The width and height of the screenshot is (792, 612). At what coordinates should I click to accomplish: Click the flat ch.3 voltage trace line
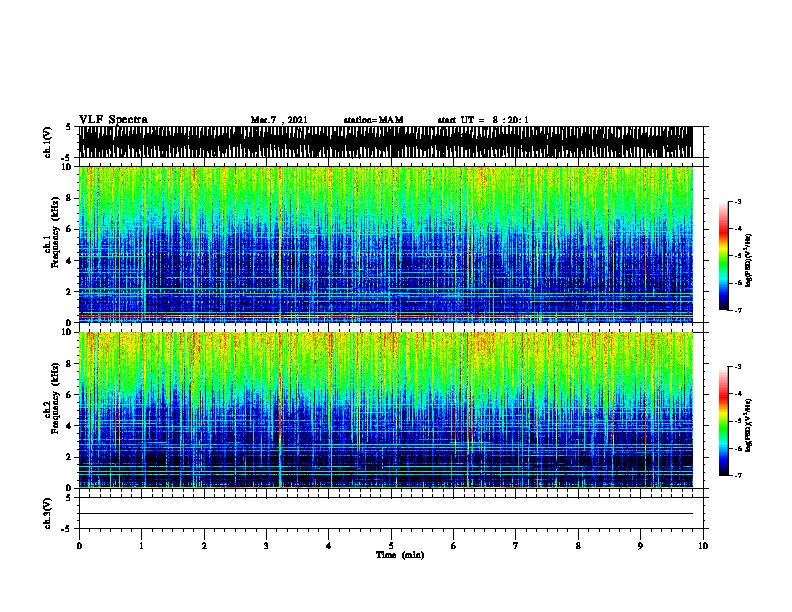click(x=385, y=514)
